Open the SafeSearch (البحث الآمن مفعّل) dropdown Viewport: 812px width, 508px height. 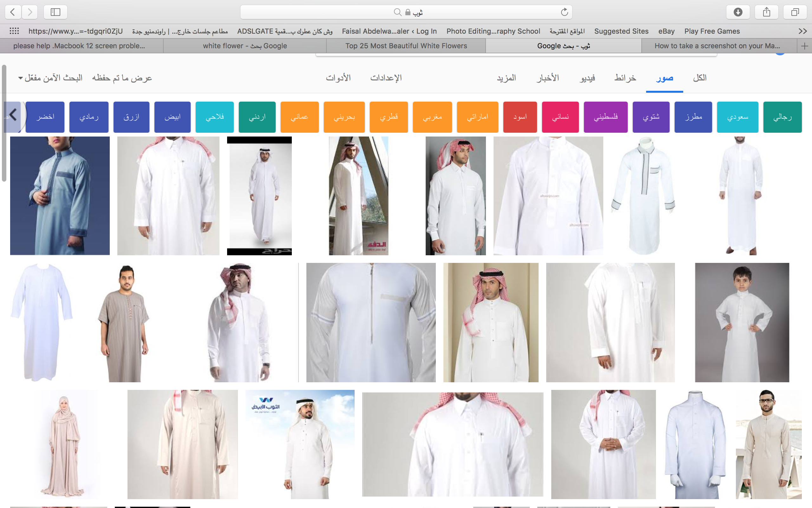tap(50, 78)
